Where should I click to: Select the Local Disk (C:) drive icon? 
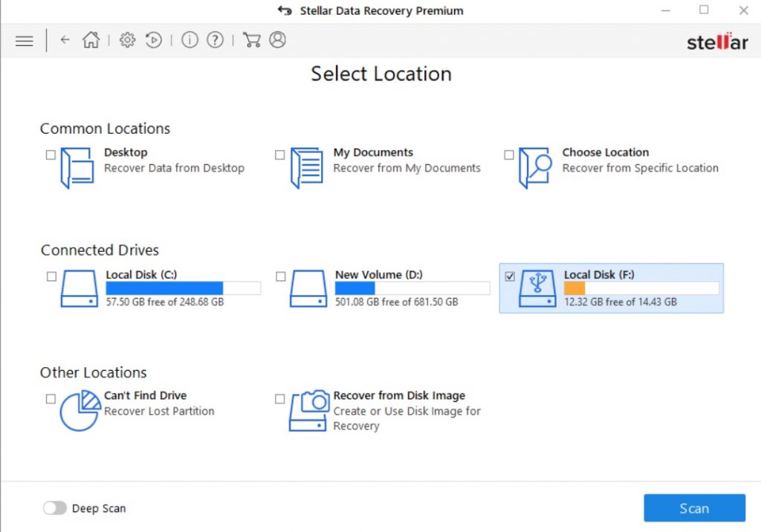coord(79,289)
